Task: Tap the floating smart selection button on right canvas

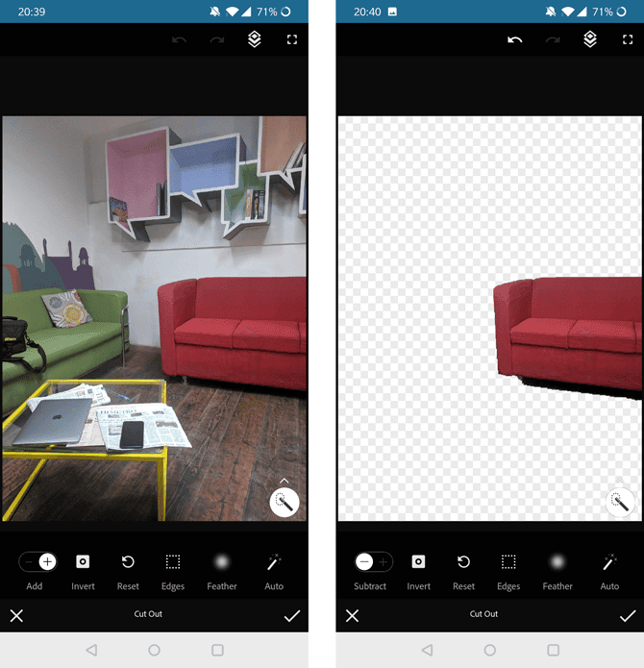Action: pos(620,503)
